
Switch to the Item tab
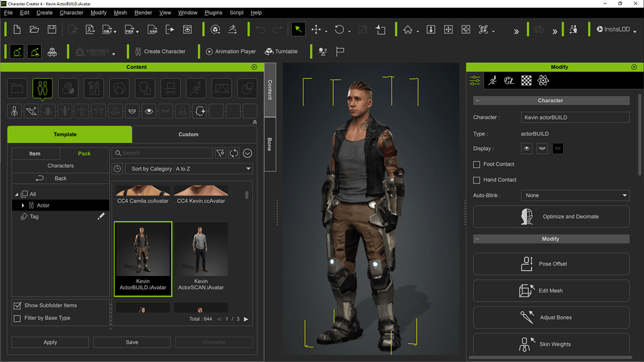pyautogui.click(x=35, y=153)
